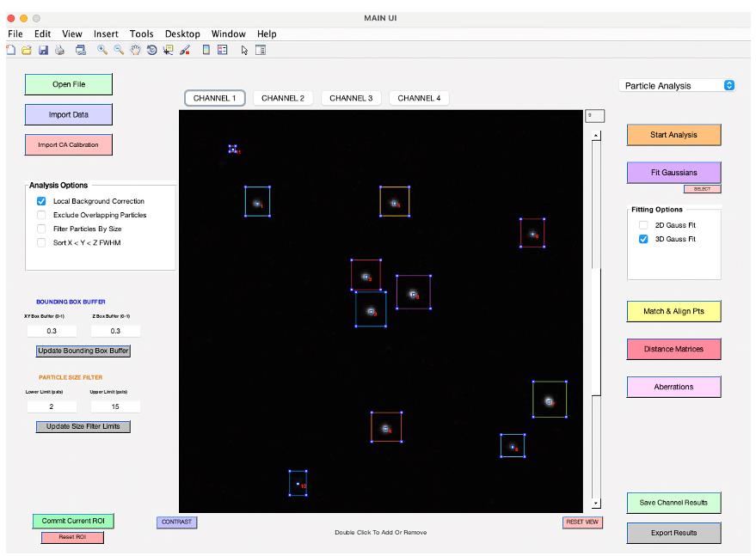Click the Z Box Buffer input field
Screen dimensions: 756x556
(x=115, y=331)
